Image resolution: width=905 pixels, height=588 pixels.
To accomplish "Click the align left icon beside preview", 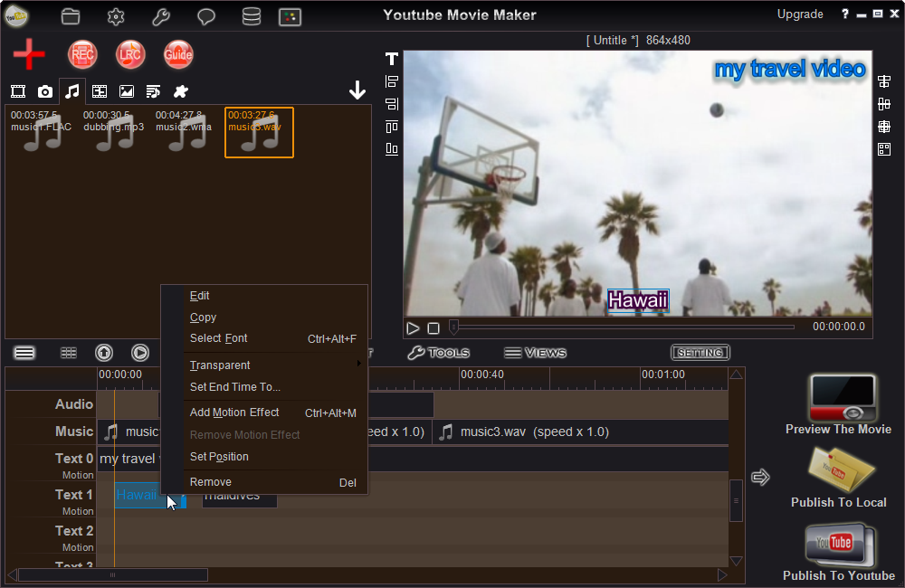I will point(392,81).
